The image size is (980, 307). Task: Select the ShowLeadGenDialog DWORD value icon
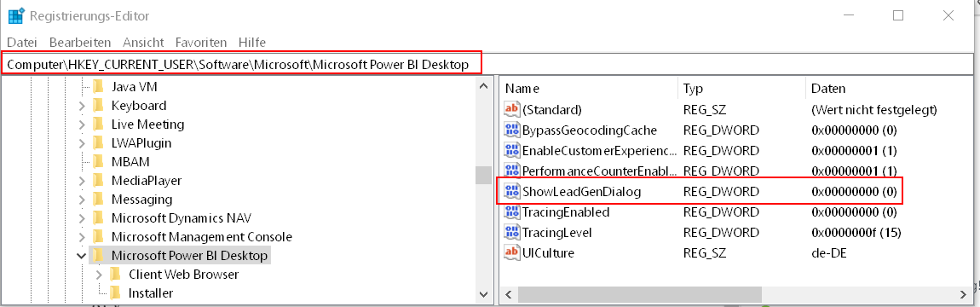click(512, 191)
